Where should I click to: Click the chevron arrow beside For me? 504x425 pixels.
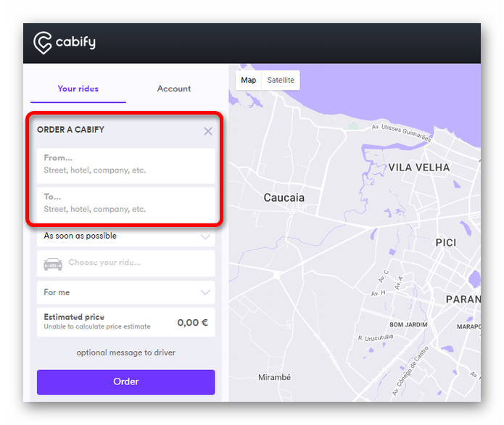(x=205, y=292)
